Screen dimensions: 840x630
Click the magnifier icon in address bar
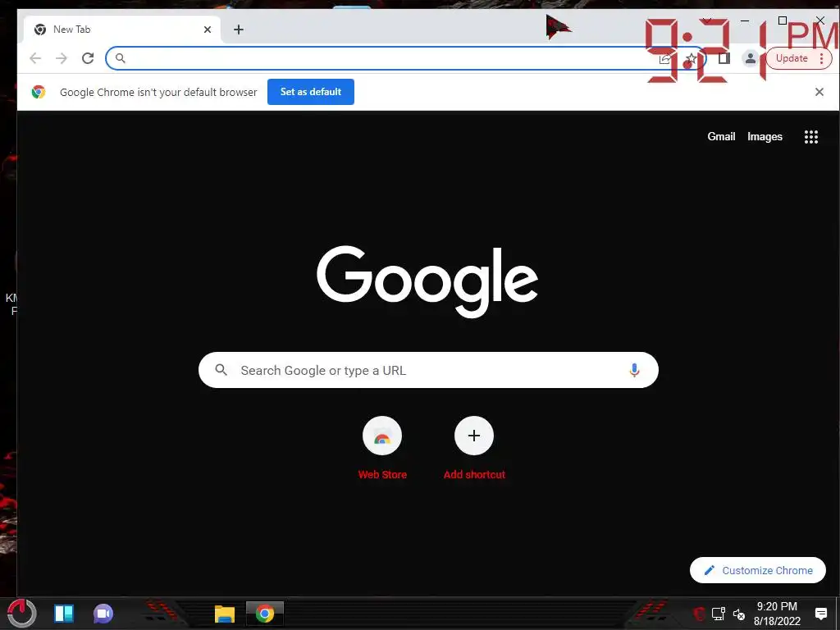pyautogui.click(x=120, y=58)
